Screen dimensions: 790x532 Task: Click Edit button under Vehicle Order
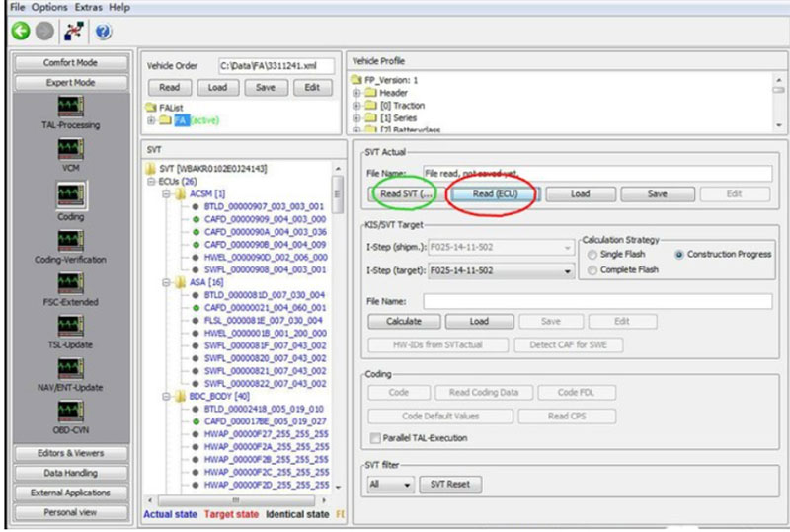(x=312, y=88)
